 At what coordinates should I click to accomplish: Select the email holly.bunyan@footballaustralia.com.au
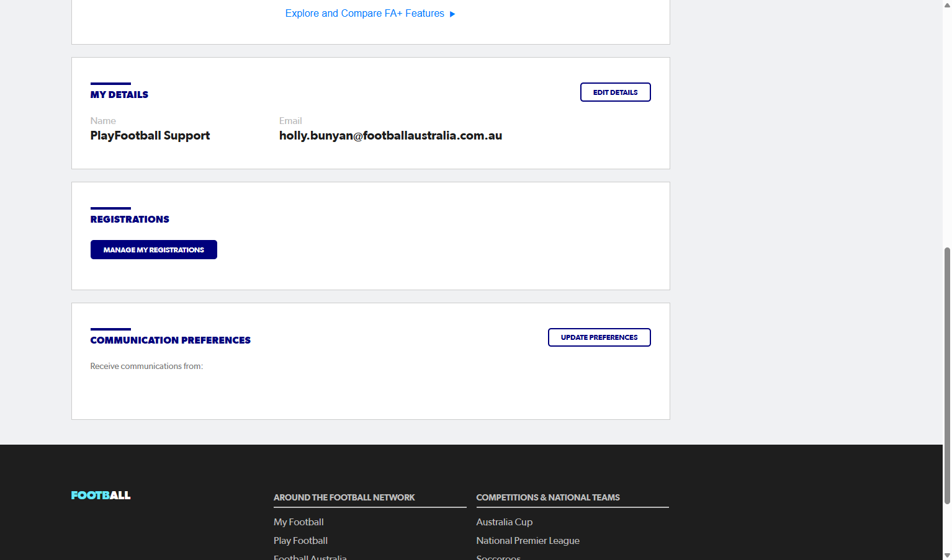pos(390,136)
